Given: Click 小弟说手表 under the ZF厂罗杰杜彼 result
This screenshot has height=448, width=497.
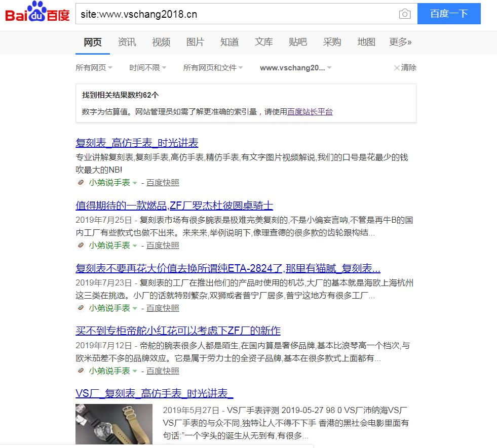Looking at the screenshot, I should click(109, 246).
